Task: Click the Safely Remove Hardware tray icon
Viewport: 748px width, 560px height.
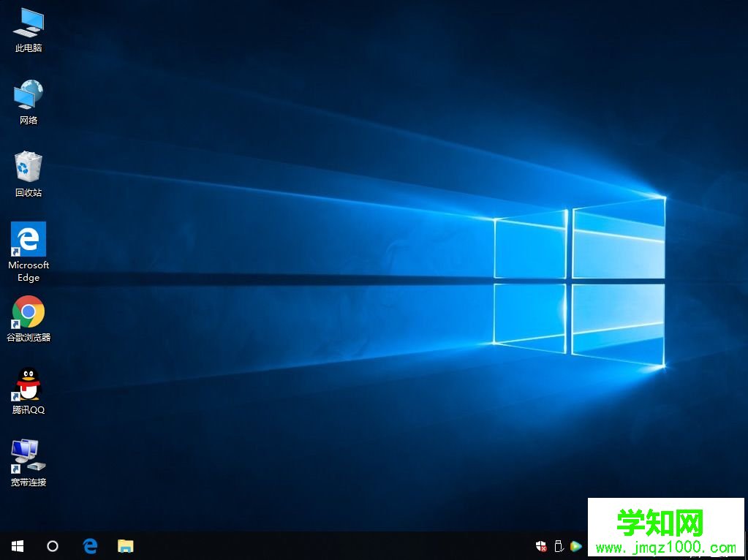Action: pos(558,545)
